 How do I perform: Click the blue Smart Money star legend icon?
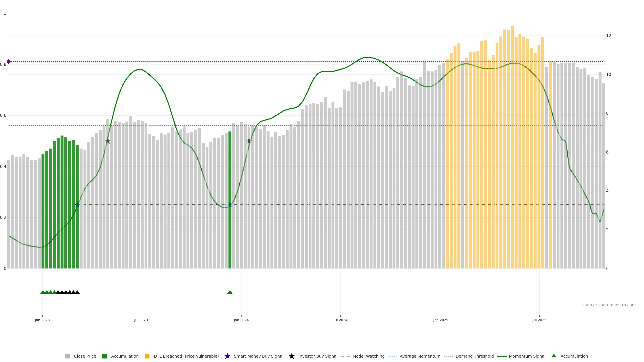click(227, 356)
